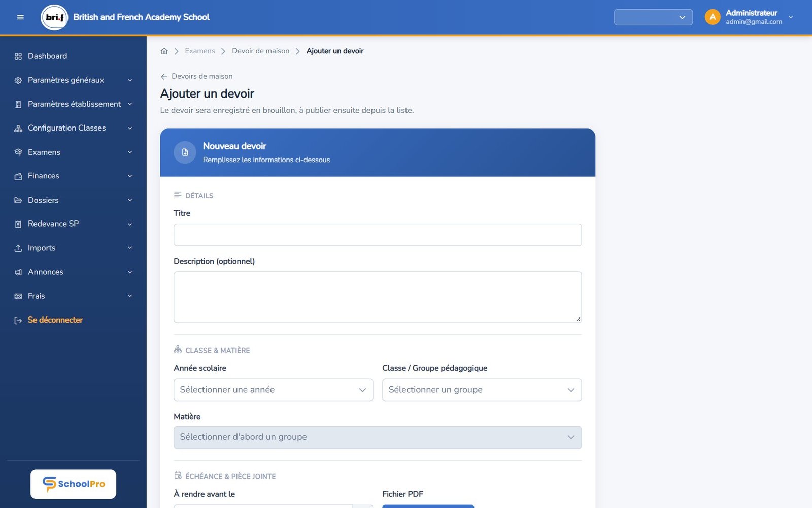Open the top bar empty dropdown
The height and width of the screenshot is (508, 812).
pyautogui.click(x=653, y=17)
